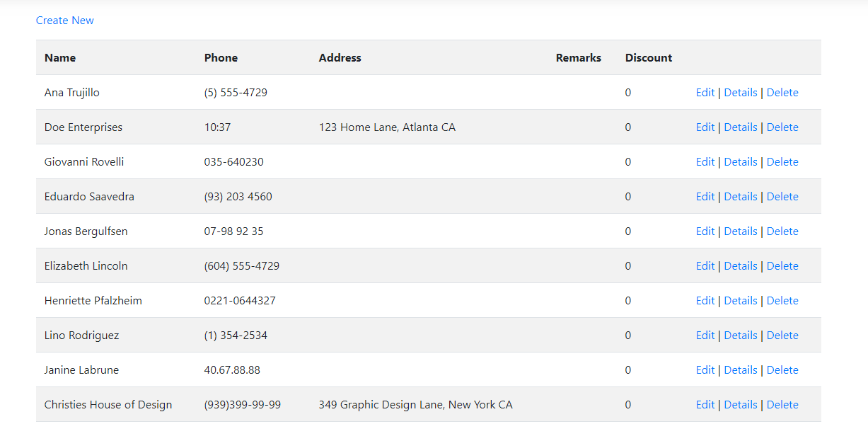Viewport: 868px width, 424px height.
Task: Delete the Ana Trujillo record
Action: point(782,93)
